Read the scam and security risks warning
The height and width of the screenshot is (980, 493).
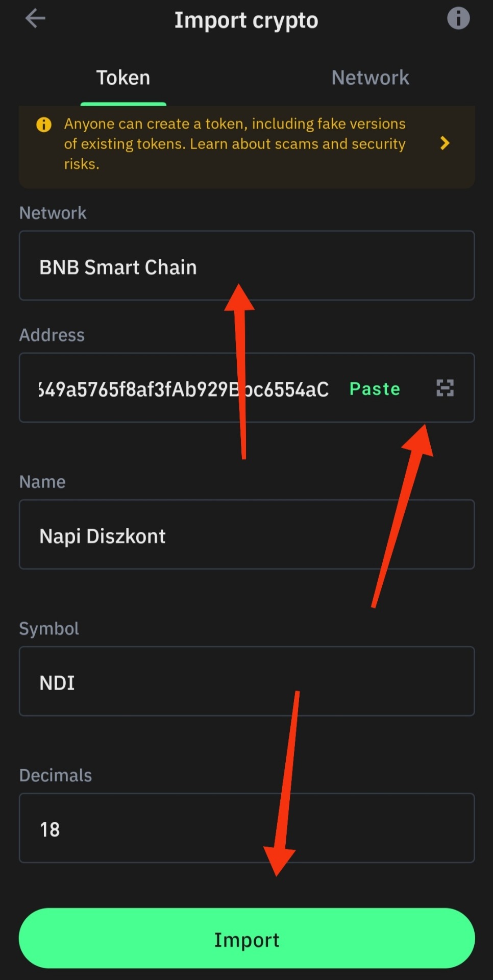[x=235, y=144]
